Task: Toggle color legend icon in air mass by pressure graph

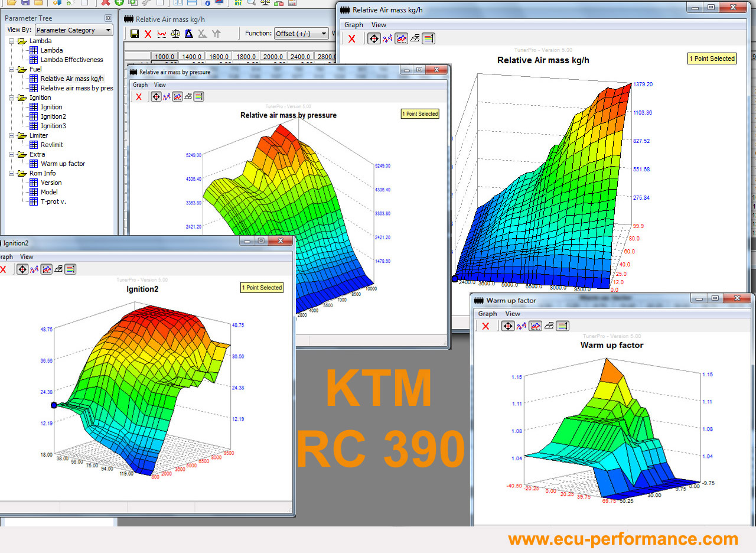Action: pyautogui.click(x=198, y=96)
